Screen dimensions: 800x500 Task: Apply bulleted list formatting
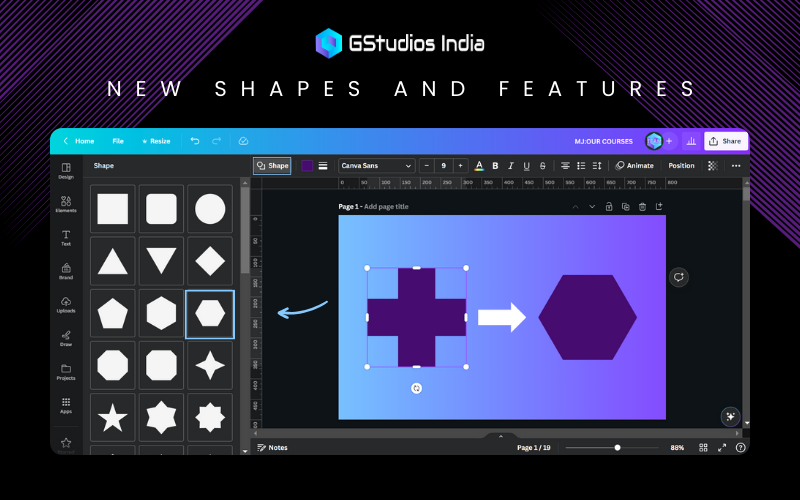coord(581,166)
